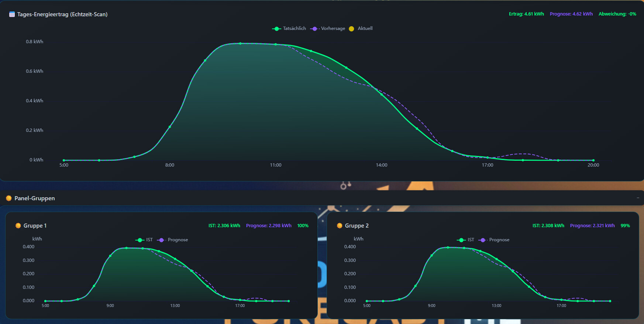The image size is (644, 324).
Task: Collapse the Panel-Gruppen section with minus button
Action: click(638, 198)
